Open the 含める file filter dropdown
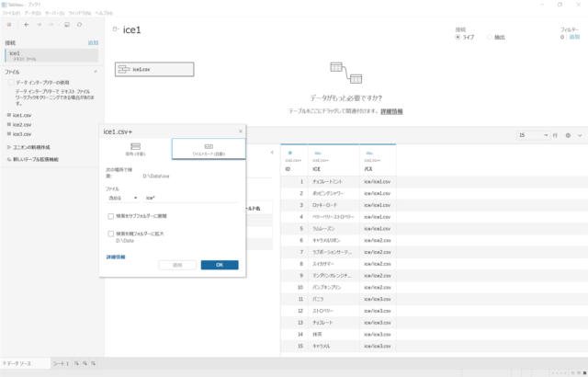 122,198
